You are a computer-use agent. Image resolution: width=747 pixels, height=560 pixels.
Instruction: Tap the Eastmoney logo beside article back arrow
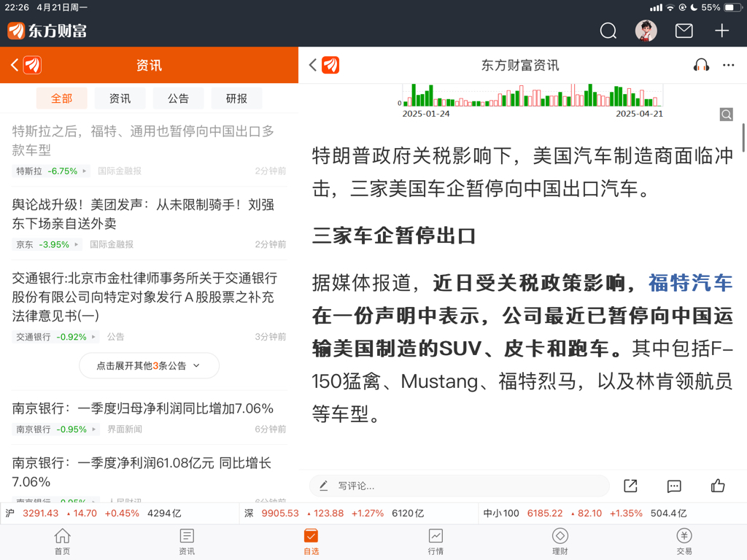point(330,65)
